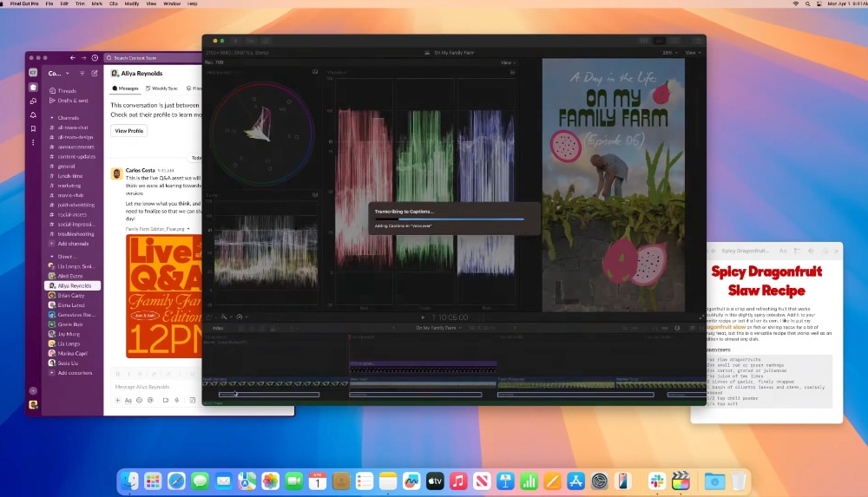Open the Clip menu in the menu bar
The image size is (868, 497).
[x=114, y=3]
